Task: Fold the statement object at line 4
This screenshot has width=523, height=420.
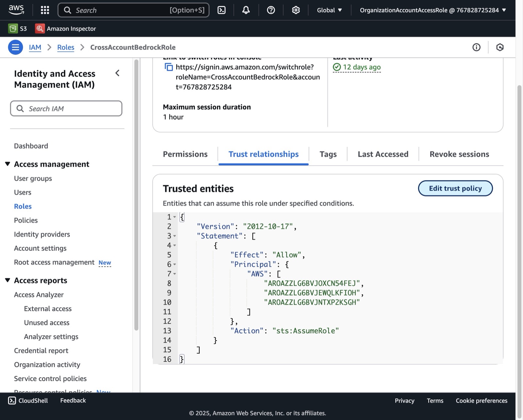Action: click(x=175, y=245)
